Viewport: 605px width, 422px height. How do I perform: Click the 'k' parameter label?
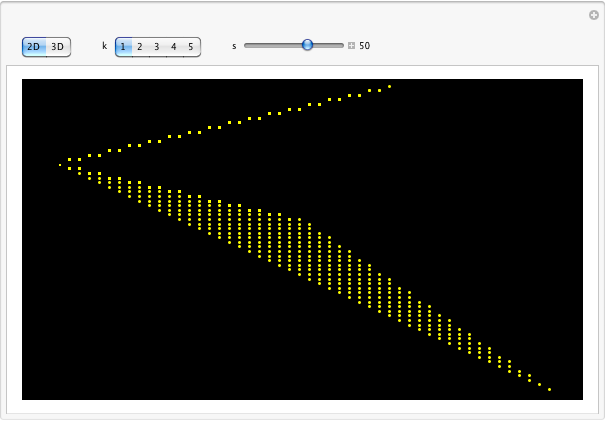coord(104,46)
